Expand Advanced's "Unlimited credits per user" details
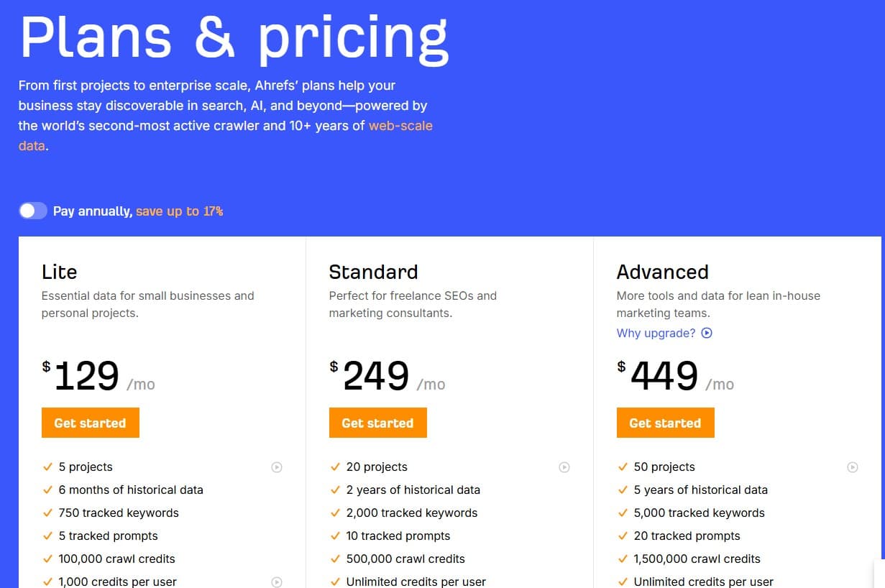 point(852,581)
